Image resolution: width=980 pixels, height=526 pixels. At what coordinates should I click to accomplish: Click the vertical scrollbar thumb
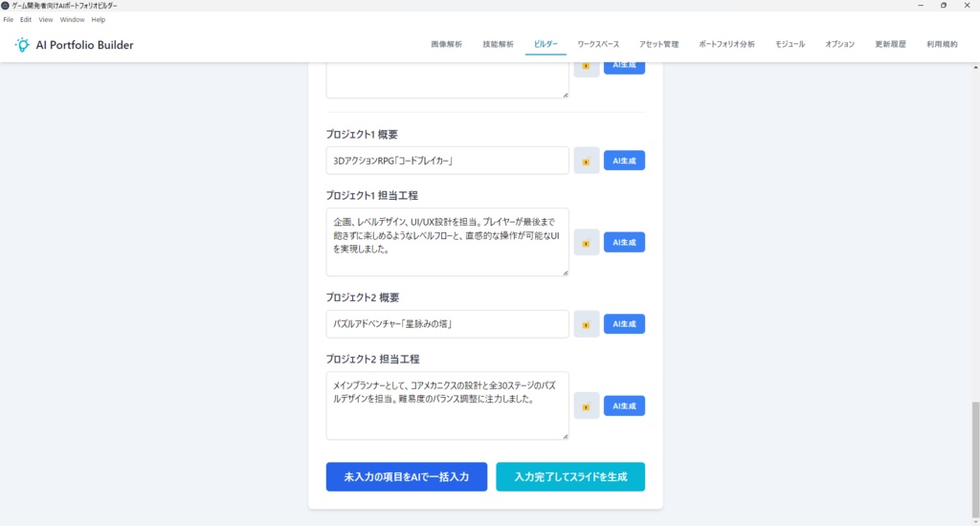click(975, 459)
